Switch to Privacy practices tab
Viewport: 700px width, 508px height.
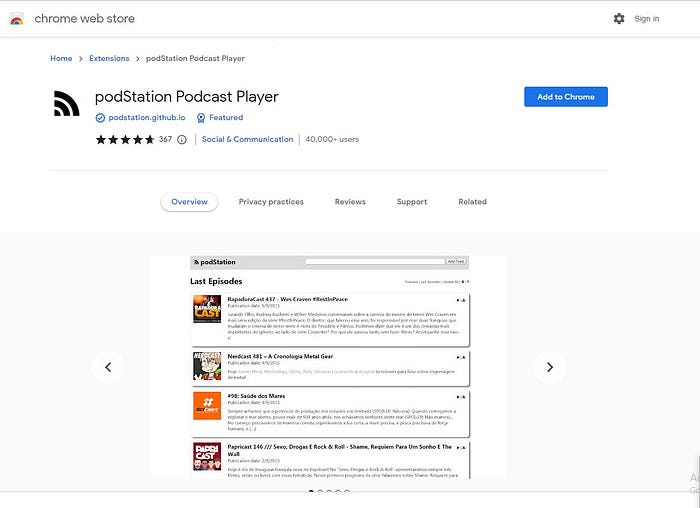click(x=271, y=202)
